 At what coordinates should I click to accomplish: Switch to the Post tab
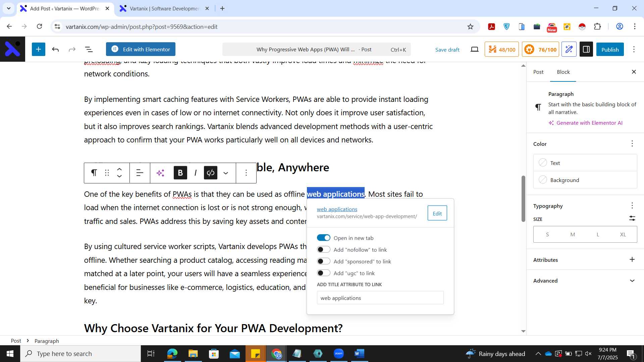tap(538, 72)
